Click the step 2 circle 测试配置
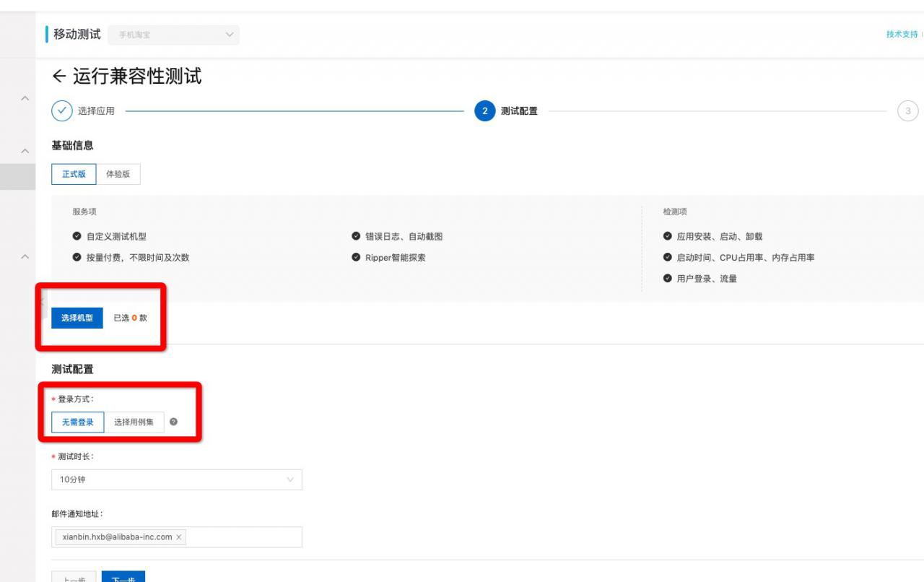 [485, 111]
